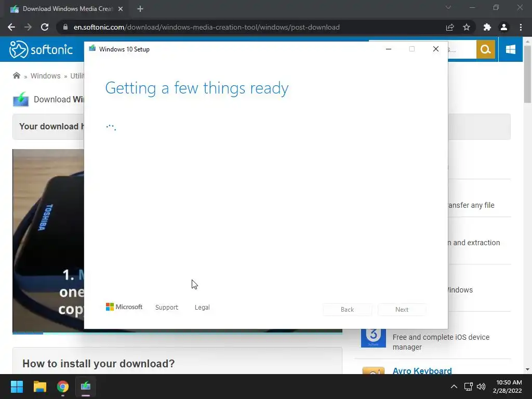
Task: Click the Windows Setup taskbar icon
Action: pyautogui.click(x=86, y=387)
